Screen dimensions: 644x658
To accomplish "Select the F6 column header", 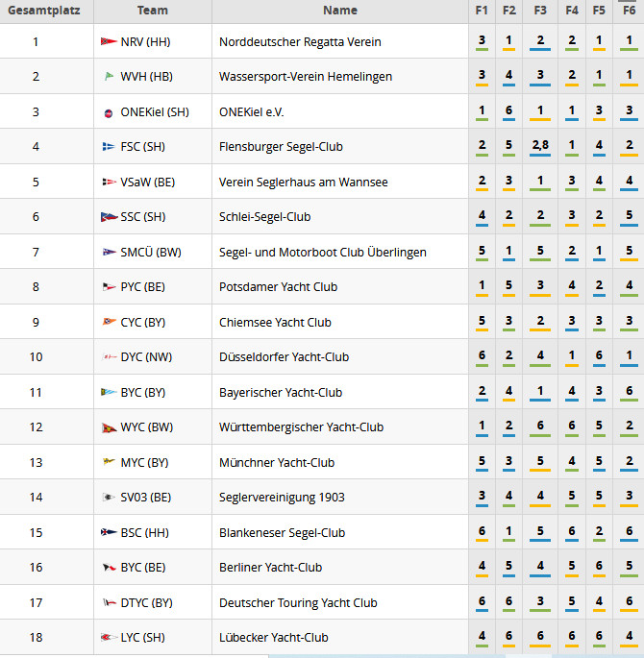I will 629,11.
